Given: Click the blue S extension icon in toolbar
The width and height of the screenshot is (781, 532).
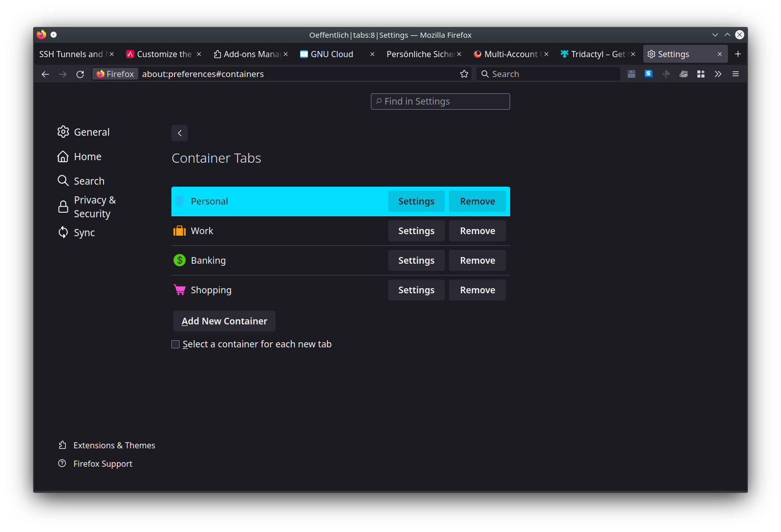Looking at the screenshot, I should [648, 73].
